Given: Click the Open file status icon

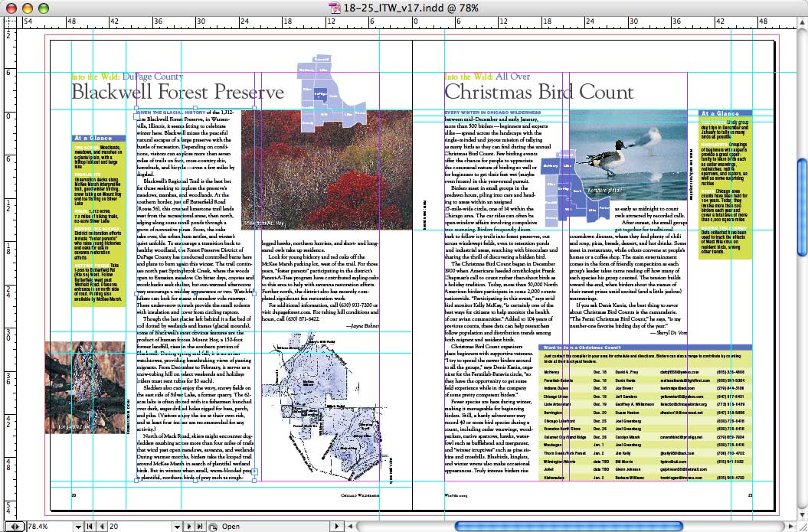Looking at the screenshot, I should click(x=212, y=527).
